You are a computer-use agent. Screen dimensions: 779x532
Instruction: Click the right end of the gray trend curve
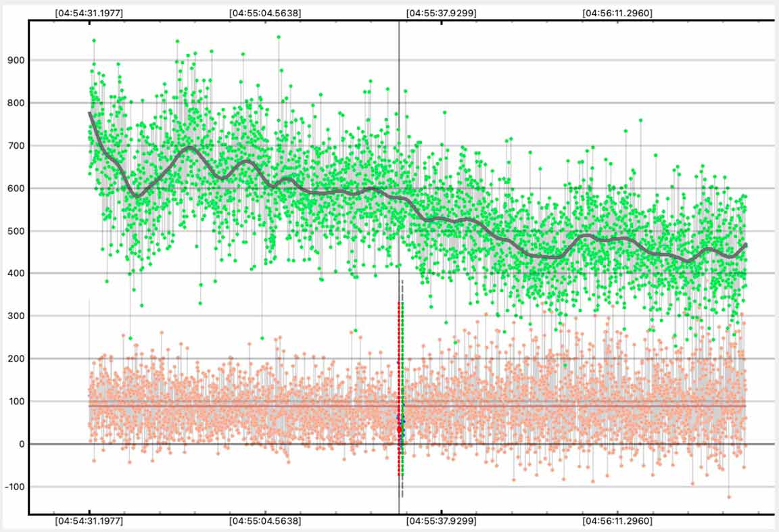[745, 245]
